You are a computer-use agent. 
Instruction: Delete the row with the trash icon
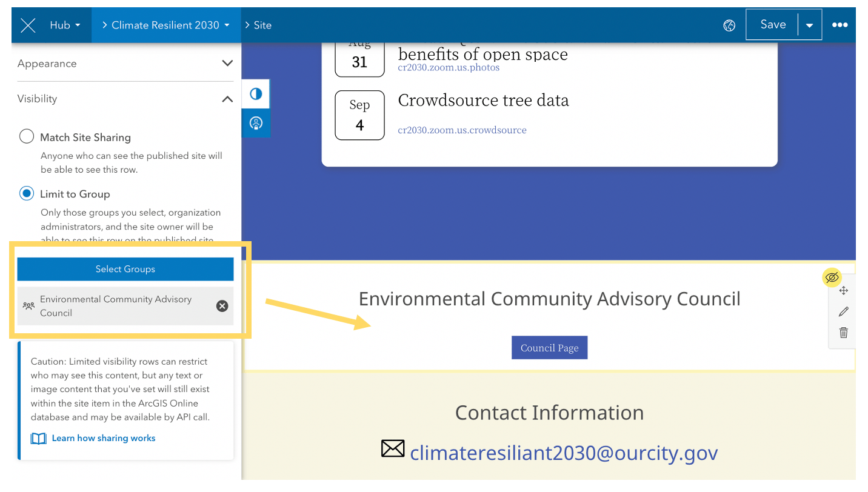tap(843, 332)
